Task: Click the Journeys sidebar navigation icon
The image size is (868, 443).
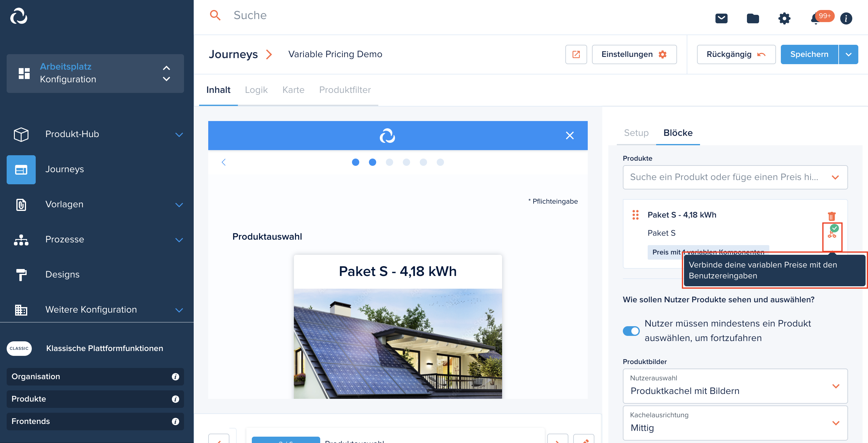Action: click(x=21, y=169)
